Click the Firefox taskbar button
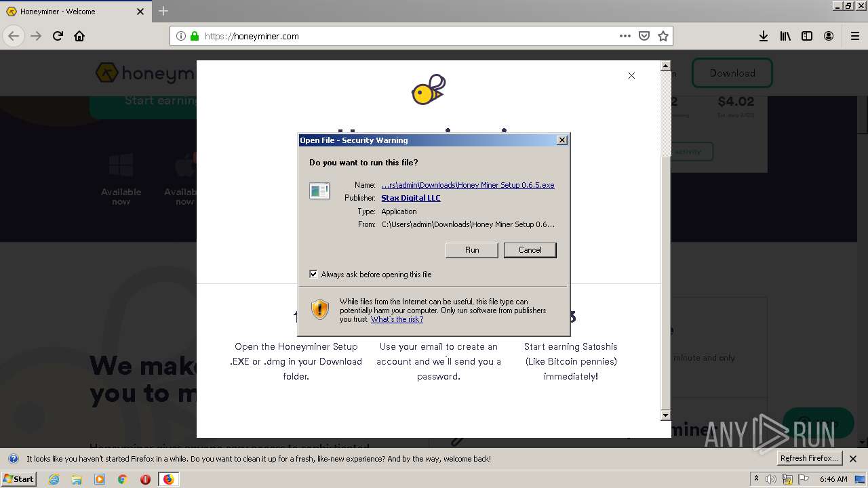 168,479
